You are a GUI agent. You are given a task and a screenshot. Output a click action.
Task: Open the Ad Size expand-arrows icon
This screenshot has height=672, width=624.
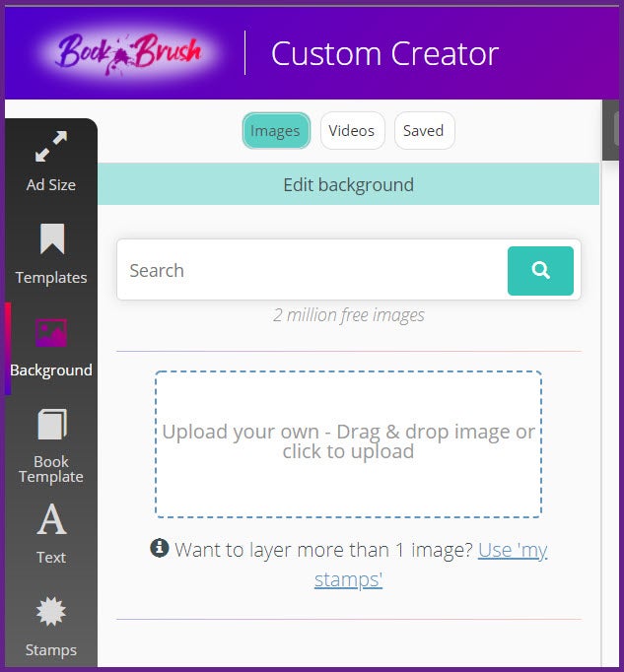point(50,147)
